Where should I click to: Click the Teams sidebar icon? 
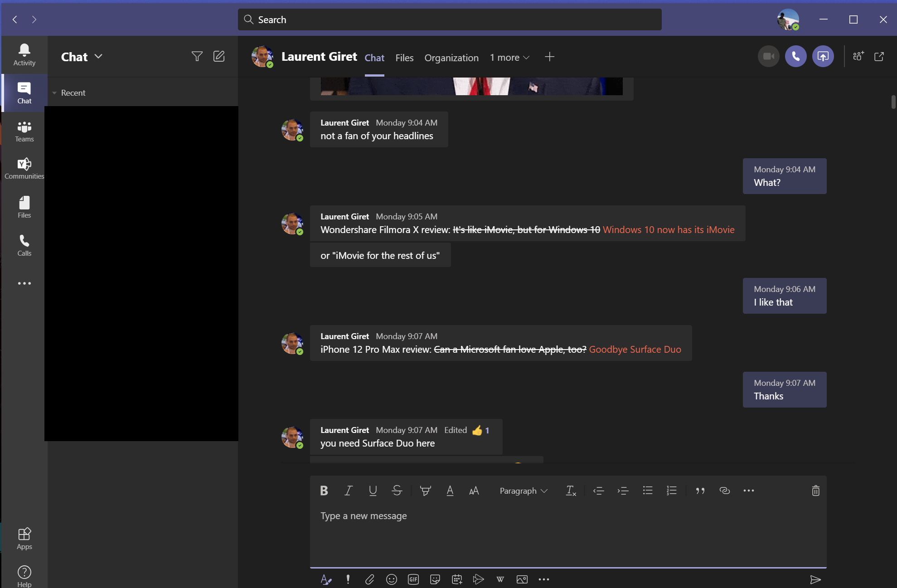(24, 131)
